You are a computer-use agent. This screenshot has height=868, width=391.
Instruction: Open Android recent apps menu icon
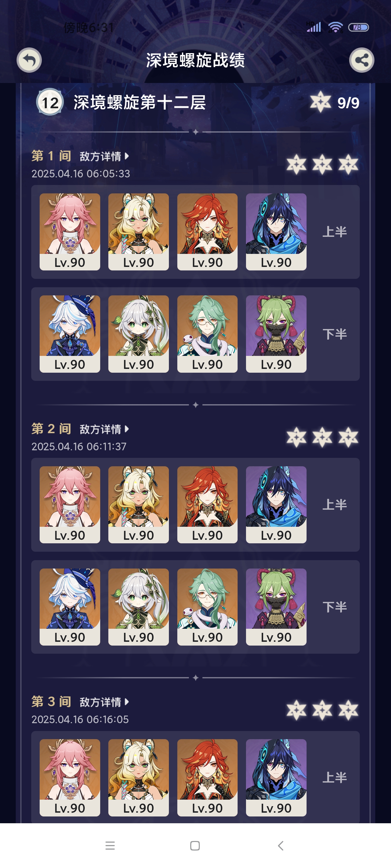pos(110,845)
